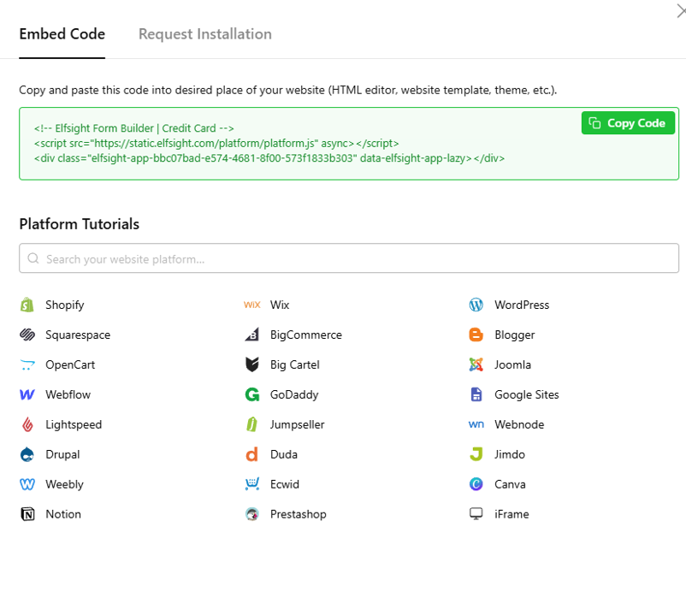Open the Lightspeed tutorial link
This screenshot has height=616, width=686.
point(74,424)
